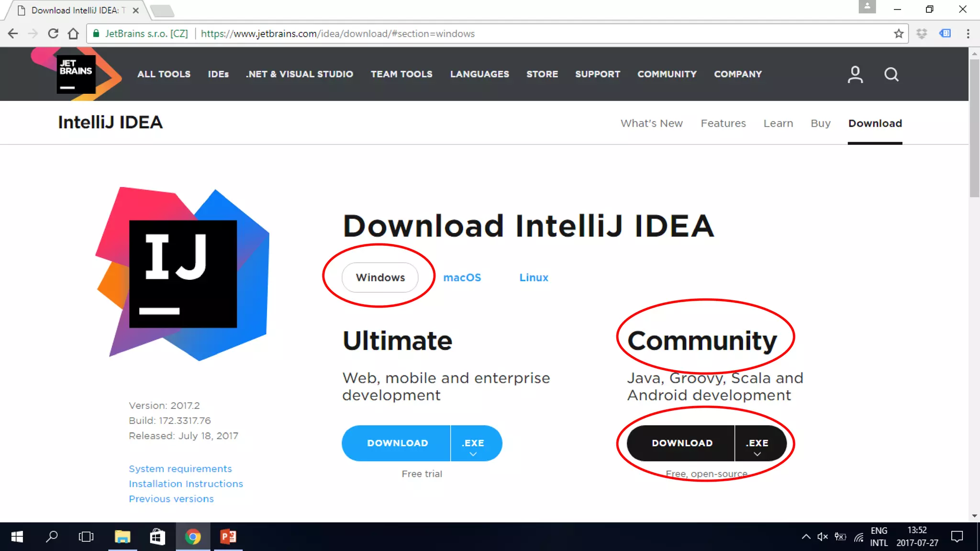Close the Download IntelliJ IDEA tab

(136, 10)
